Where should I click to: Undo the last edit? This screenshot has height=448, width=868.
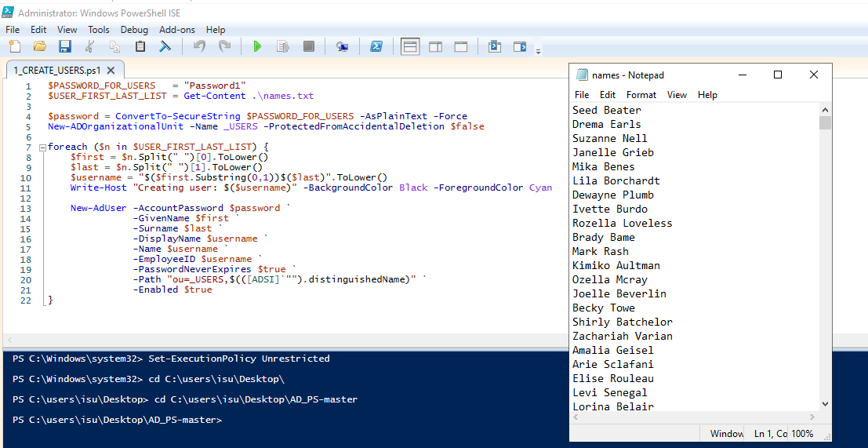pos(199,46)
